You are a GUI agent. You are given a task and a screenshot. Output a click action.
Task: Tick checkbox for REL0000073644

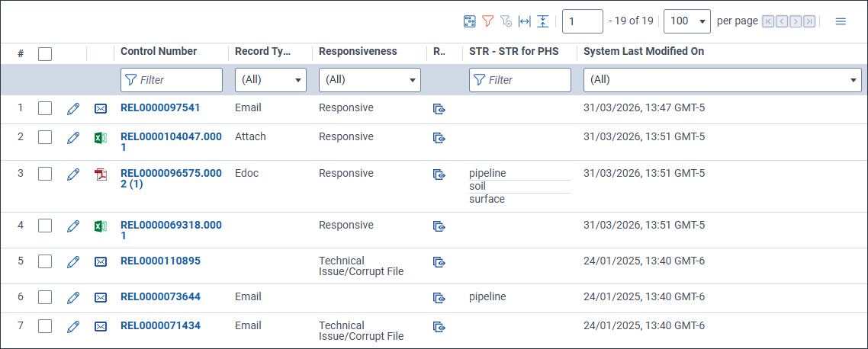pos(45,298)
